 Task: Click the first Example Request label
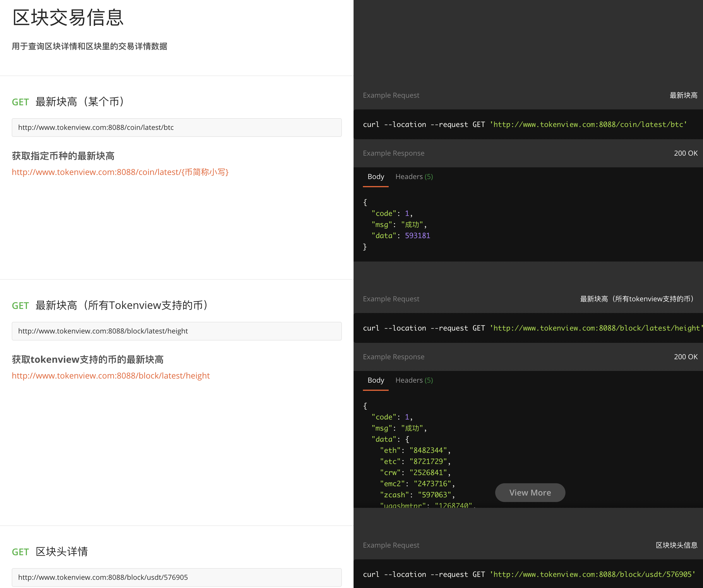391,95
